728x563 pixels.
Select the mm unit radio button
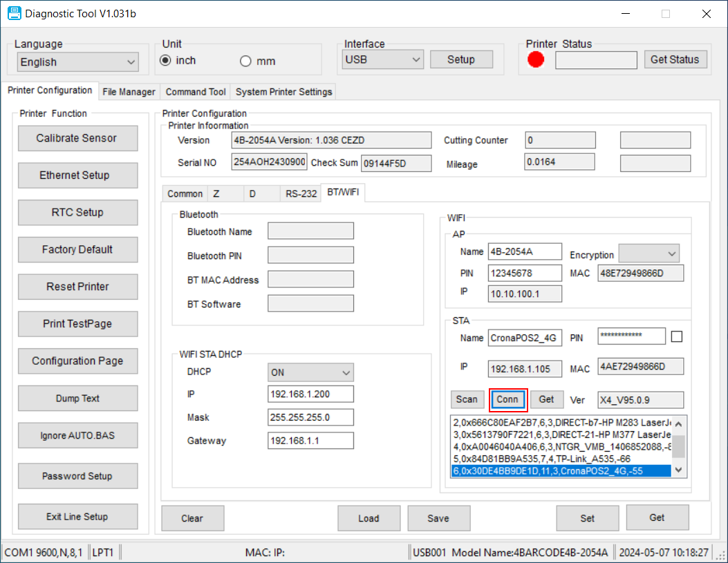[x=245, y=61]
